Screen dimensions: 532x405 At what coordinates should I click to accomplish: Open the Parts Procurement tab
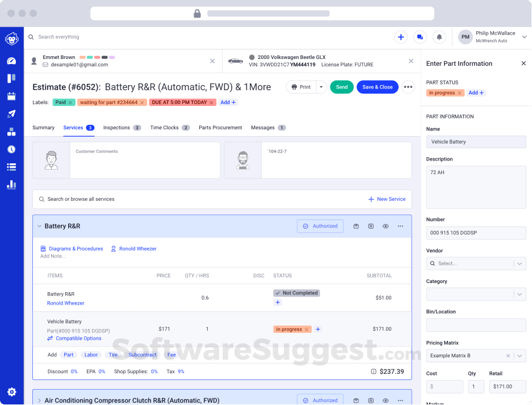tap(220, 128)
